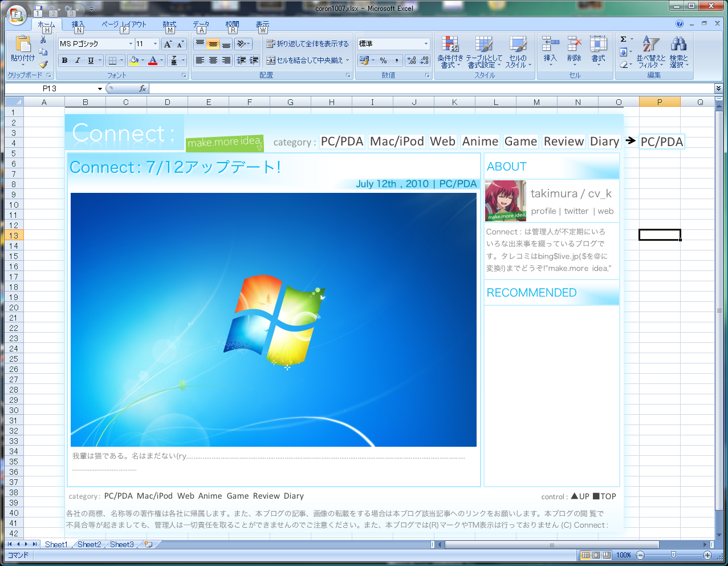The image size is (728, 566).
Task: Toggle Underline formatting
Action: 90,60
